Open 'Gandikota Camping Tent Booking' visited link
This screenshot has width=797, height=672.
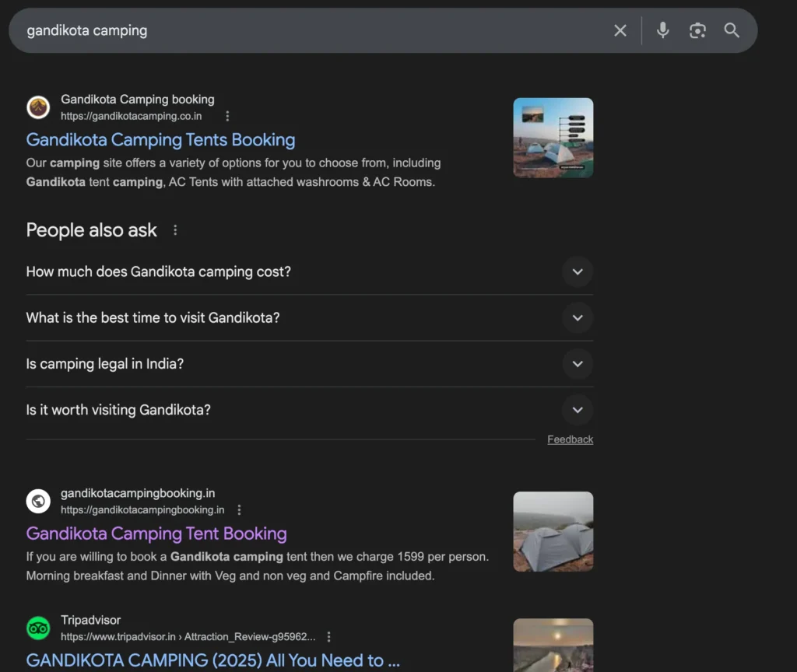coord(156,534)
